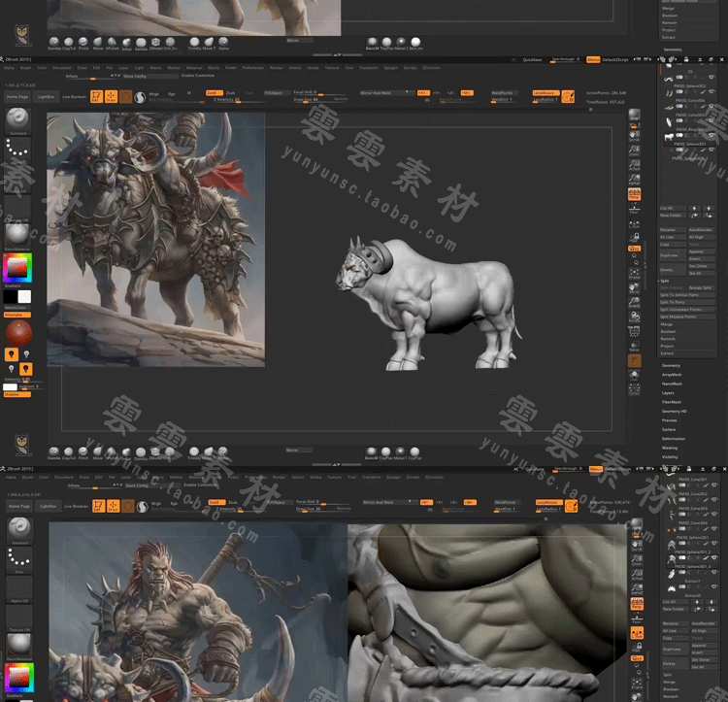
Task: Toggle >X< symmetry in middle window
Action: (x=423, y=93)
